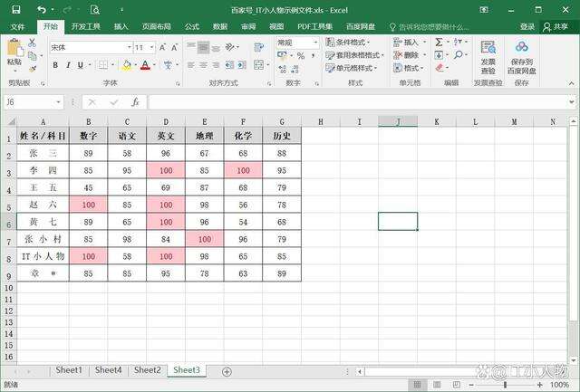580x392 pixels.
Task: Click the Increase Indent icon
Action: [x=242, y=65]
